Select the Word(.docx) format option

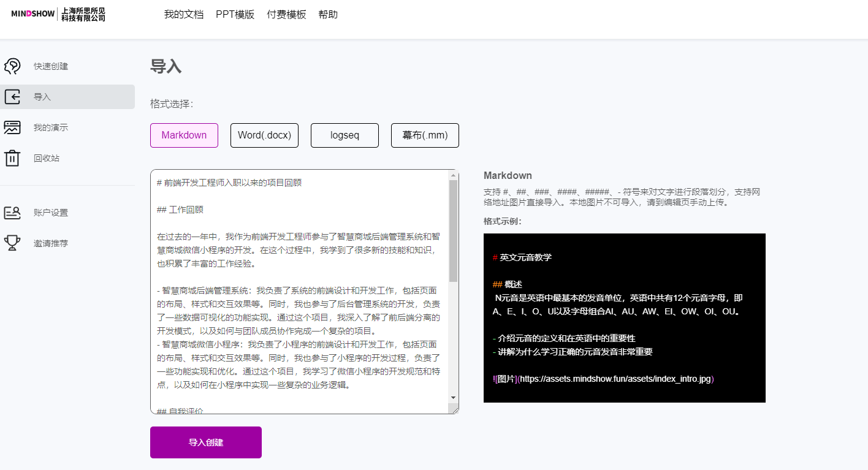[x=264, y=135]
